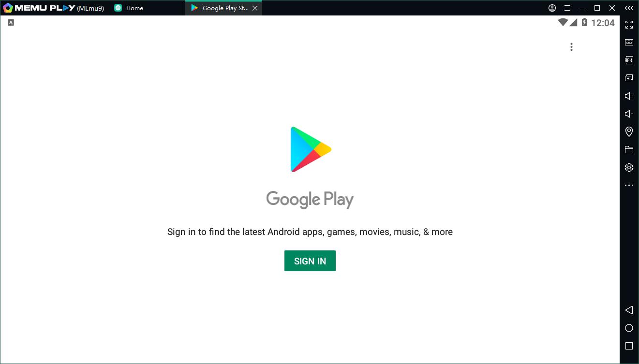Open the three-dot overflow menu in Google Play
This screenshot has width=639, height=364.
(x=571, y=47)
